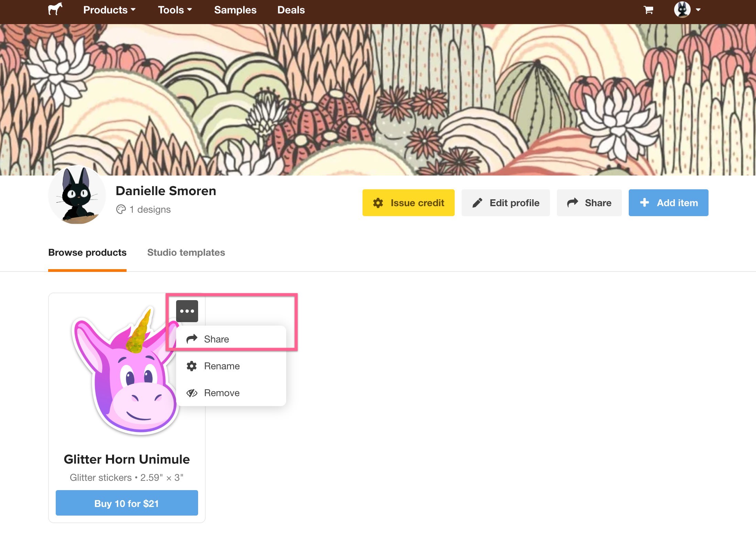Click the plus icon on Add item
The height and width of the screenshot is (550, 756).
tap(644, 203)
